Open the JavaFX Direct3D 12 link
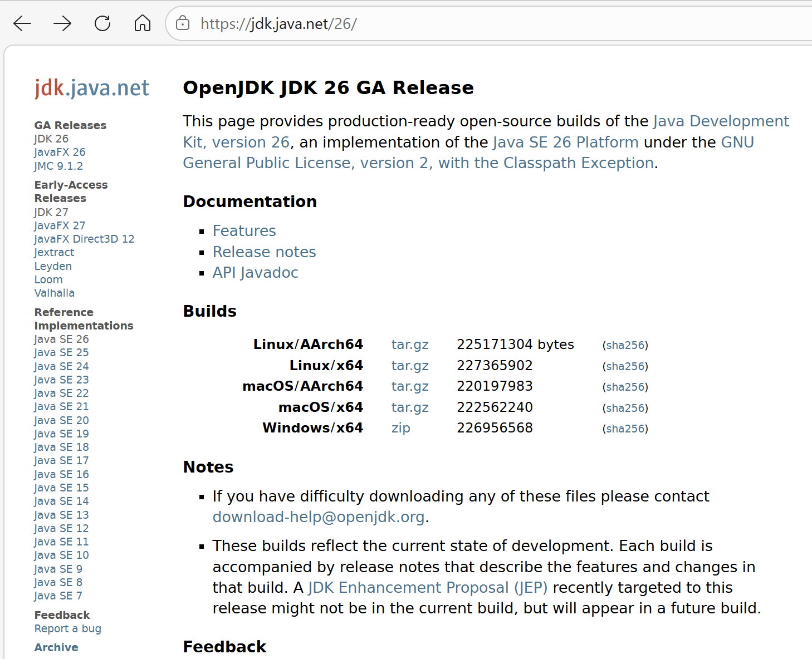812x659 pixels. (x=84, y=239)
